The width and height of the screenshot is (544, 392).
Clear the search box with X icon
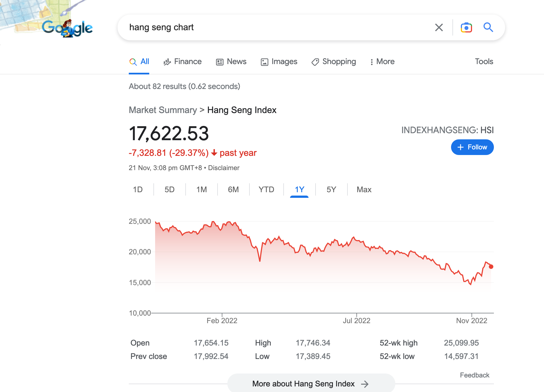pyautogui.click(x=439, y=27)
